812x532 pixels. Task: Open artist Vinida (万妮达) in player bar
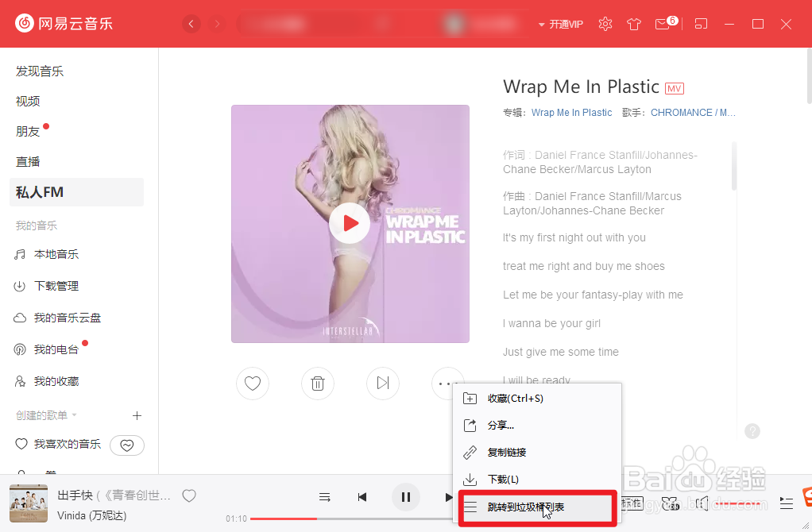(x=91, y=515)
